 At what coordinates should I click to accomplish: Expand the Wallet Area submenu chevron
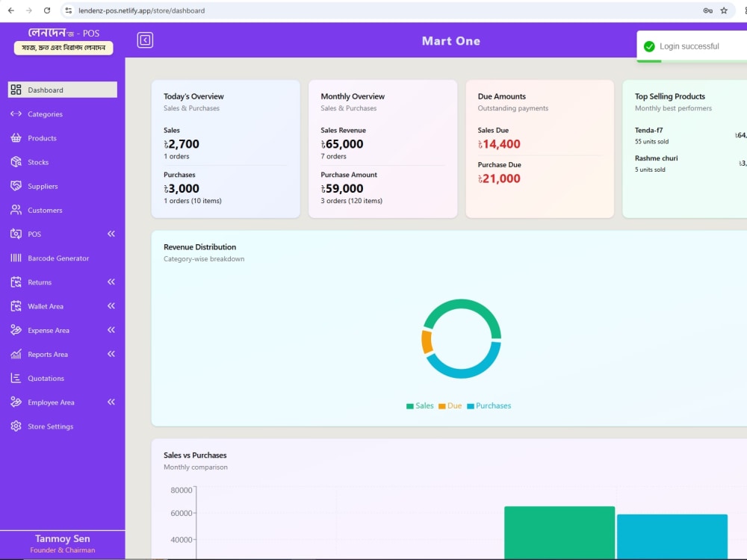tap(111, 305)
